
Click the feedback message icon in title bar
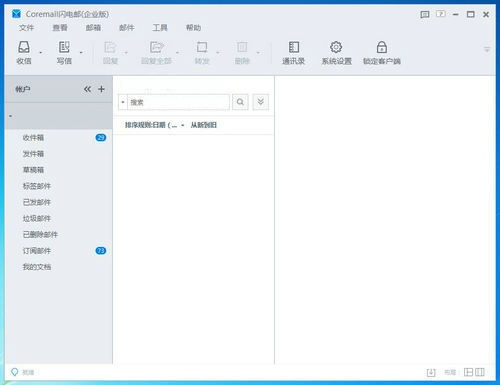coord(425,14)
